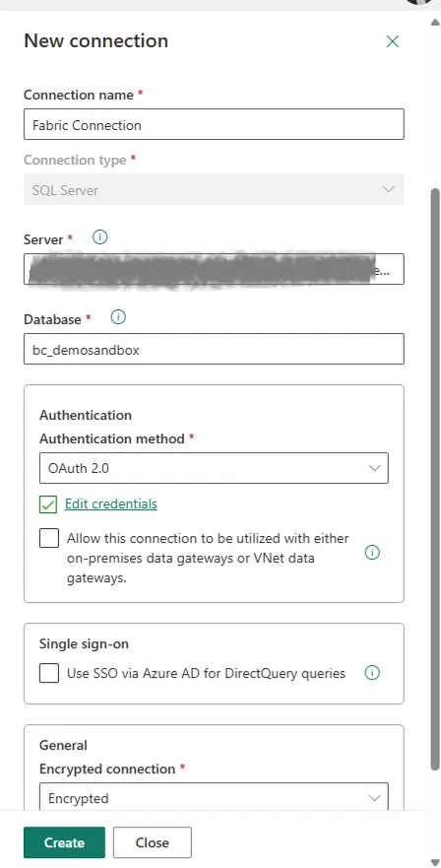Close the New connection panel with X icon
Image resolution: width=441 pixels, height=868 pixels.
click(x=393, y=41)
